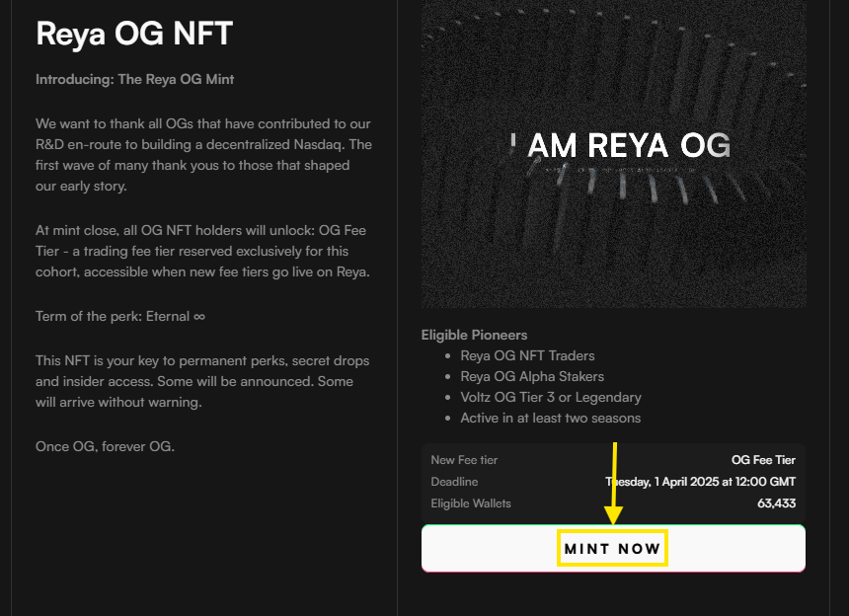Screen dimensions: 849x616
Task: Select the 'OG Fee Tier' value
Action: click(x=763, y=460)
